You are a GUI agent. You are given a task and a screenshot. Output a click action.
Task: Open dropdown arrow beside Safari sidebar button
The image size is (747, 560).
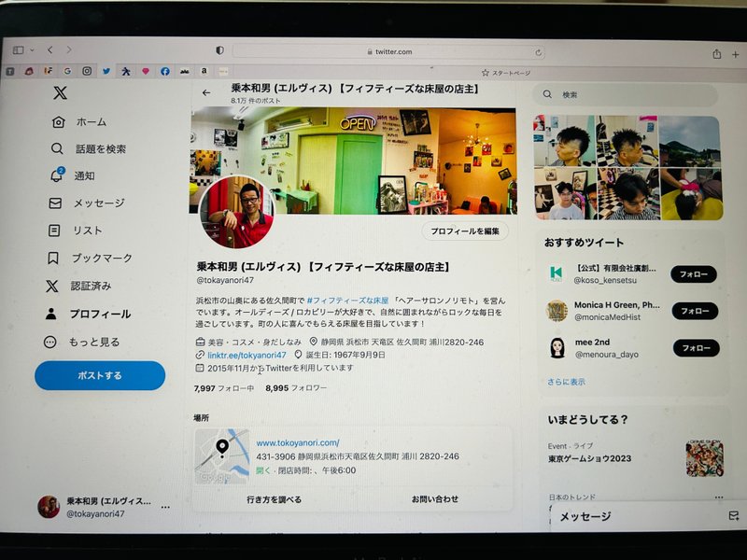pyautogui.click(x=32, y=50)
